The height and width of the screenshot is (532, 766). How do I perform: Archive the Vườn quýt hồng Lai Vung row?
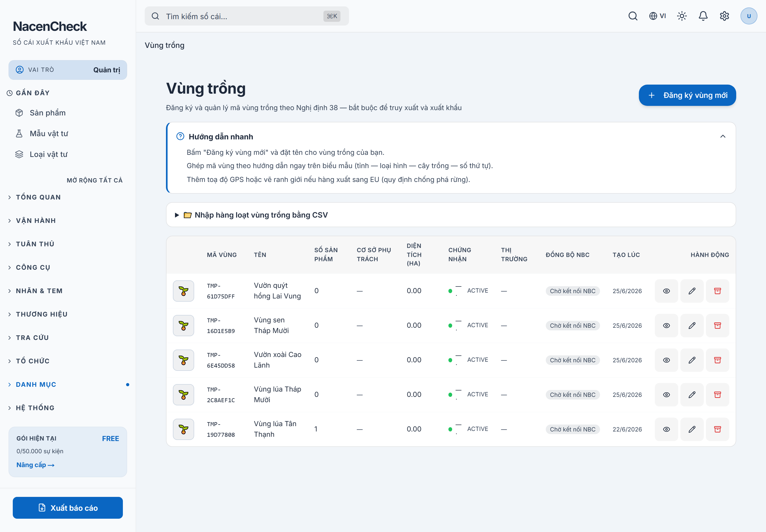coord(717,291)
